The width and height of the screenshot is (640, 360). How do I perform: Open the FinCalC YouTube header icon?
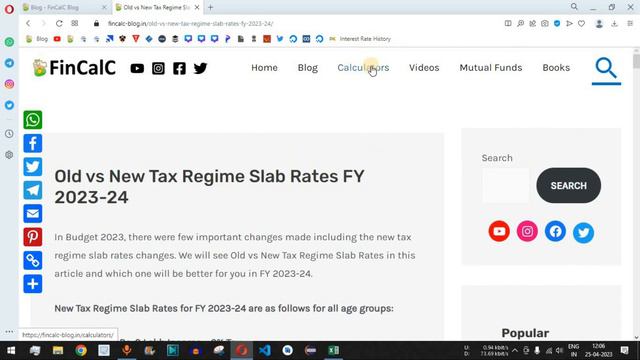[137, 68]
